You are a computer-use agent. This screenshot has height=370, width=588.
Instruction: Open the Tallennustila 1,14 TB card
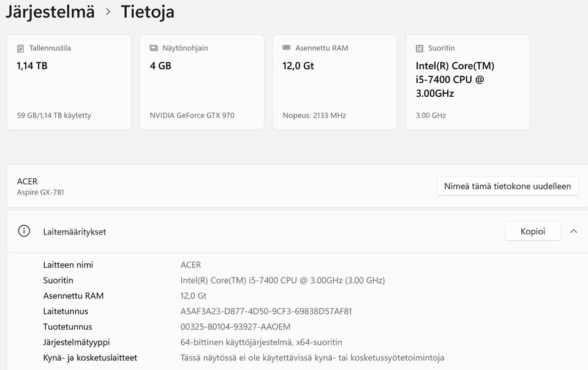point(69,83)
